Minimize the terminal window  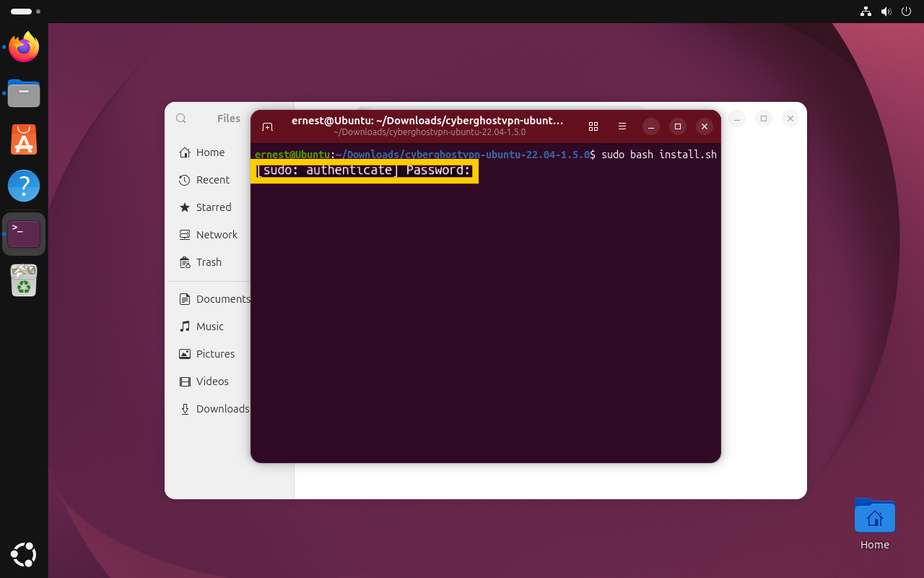pos(651,126)
